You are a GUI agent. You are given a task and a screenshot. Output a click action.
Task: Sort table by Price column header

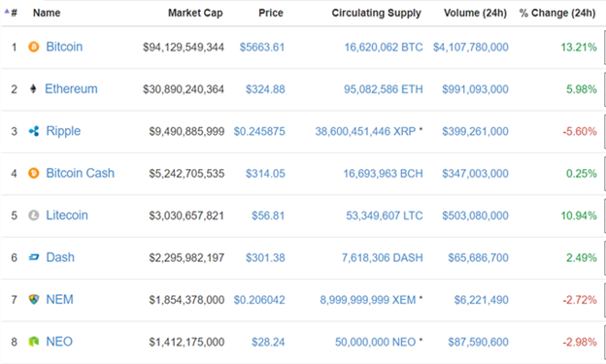click(x=271, y=14)
